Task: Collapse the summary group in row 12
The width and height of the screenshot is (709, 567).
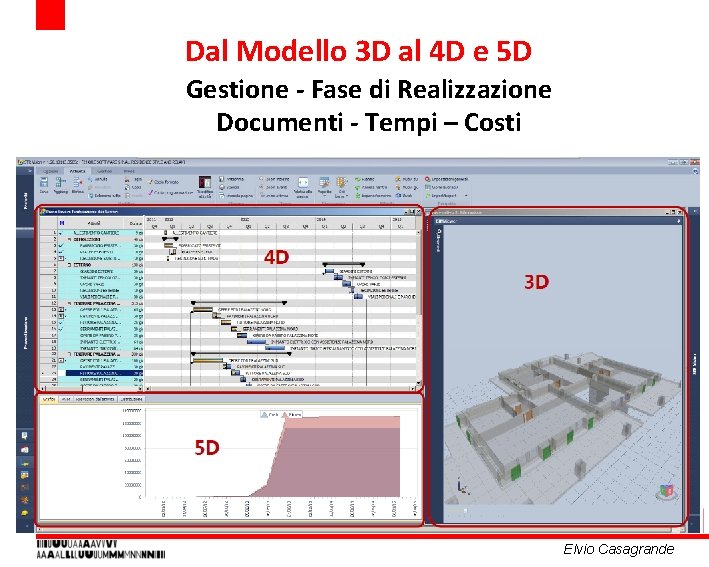Action: pyautogui.click(x=70, y=303)
